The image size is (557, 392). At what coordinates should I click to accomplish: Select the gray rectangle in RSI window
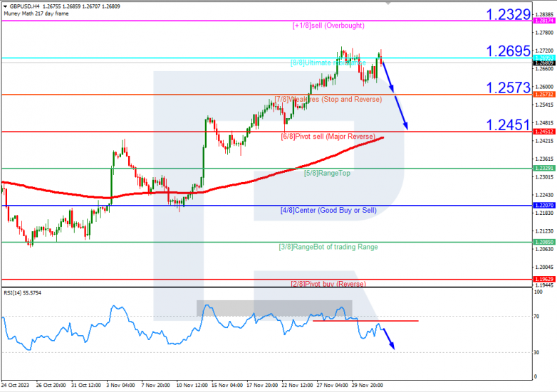click(x=274, y=308)
